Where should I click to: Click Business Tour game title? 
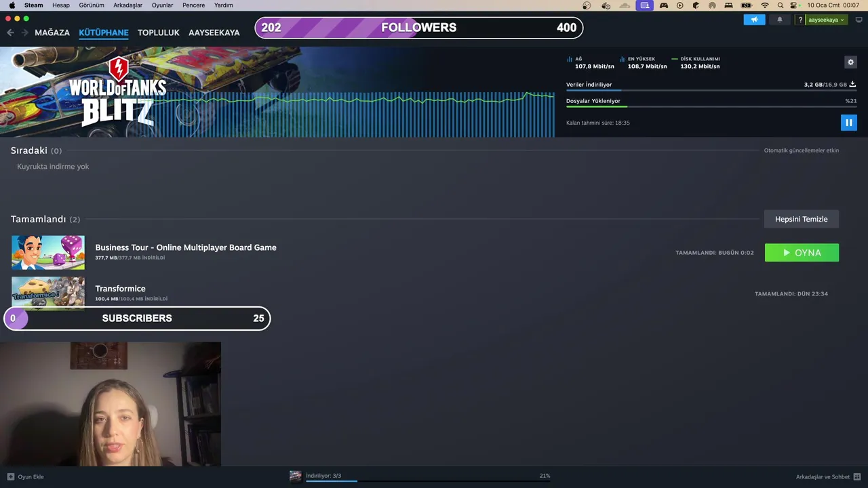pyautogui.click(x=186, y=247)
